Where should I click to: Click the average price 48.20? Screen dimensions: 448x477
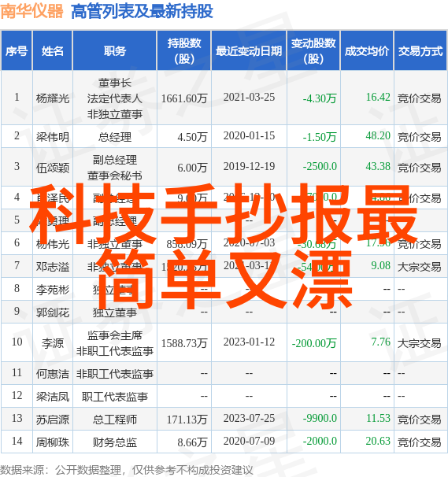(x=378, y=135)
